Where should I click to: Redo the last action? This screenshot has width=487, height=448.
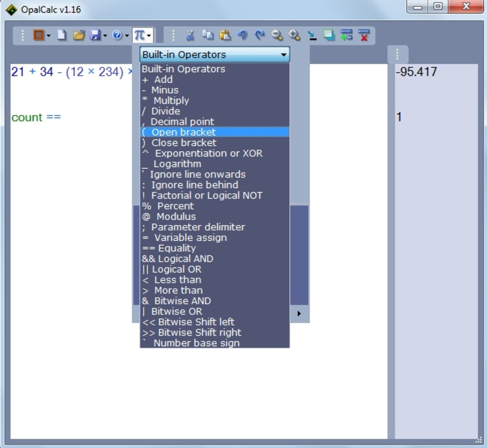point(259,35)
